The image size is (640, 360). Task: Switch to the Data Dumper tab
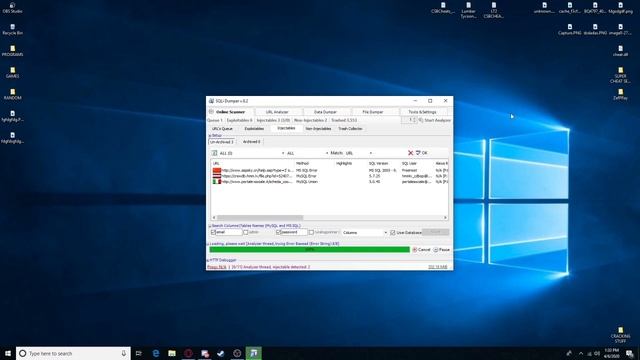[x=325, y=112]
